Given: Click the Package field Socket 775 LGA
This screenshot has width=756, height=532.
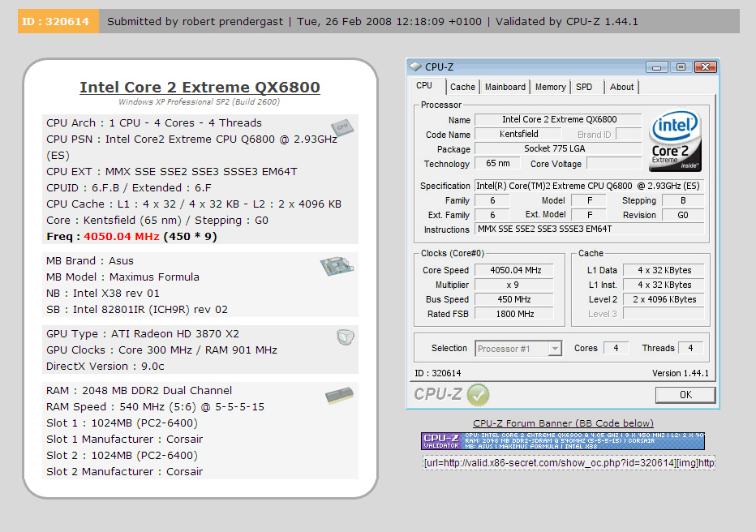Looking at the screenshot, I should pyautogui.click(x=558, y=148).
